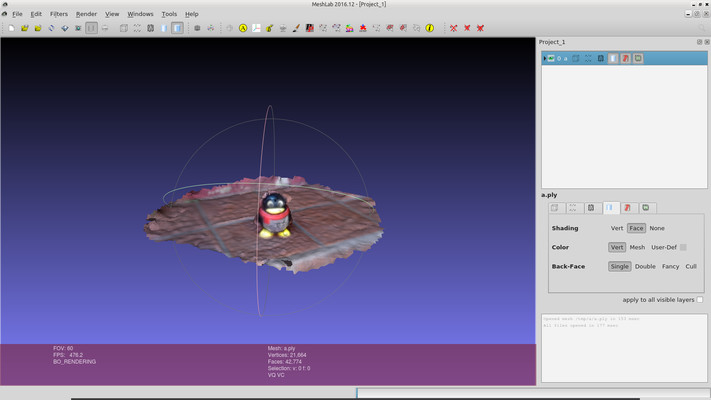Set Back-Face to Double

[645, 266]
